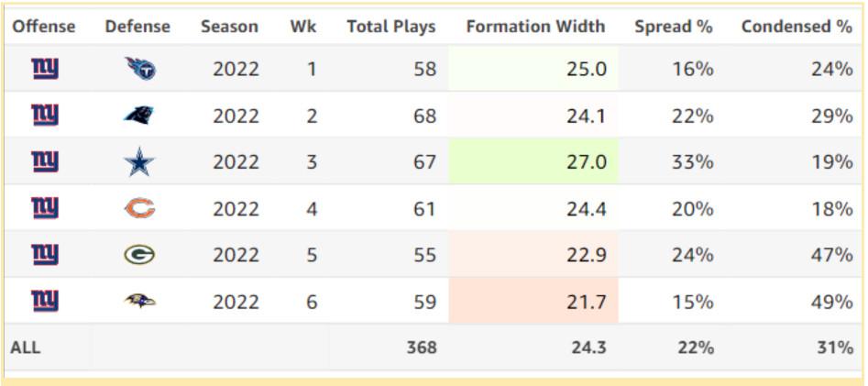Sort by the Season column header

(x=230, y=27)
